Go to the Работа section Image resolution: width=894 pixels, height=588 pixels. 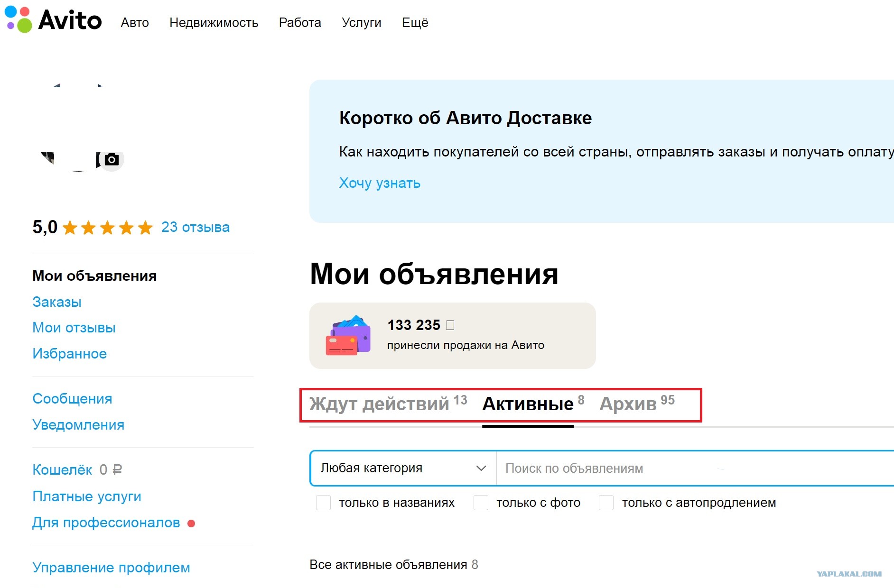(300, 23)
